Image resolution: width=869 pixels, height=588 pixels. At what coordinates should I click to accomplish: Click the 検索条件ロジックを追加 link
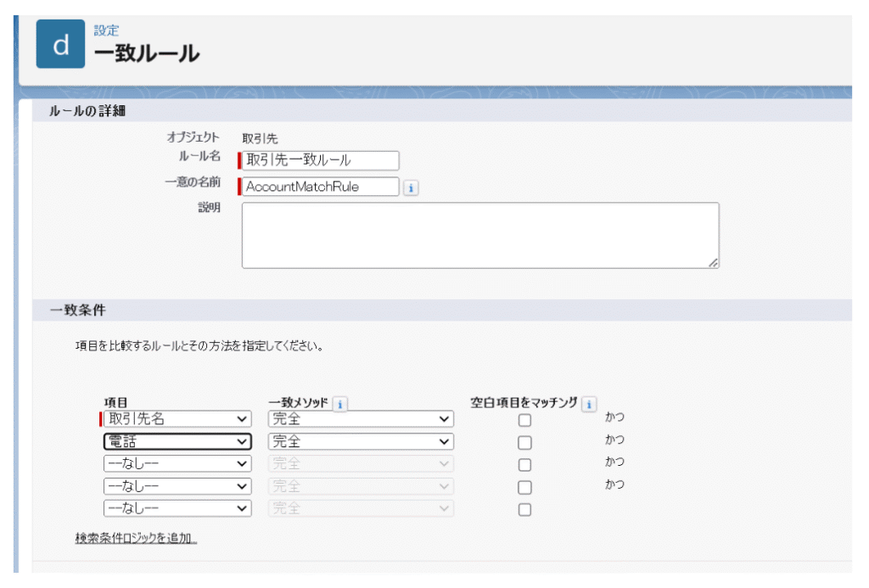[136, 539]
